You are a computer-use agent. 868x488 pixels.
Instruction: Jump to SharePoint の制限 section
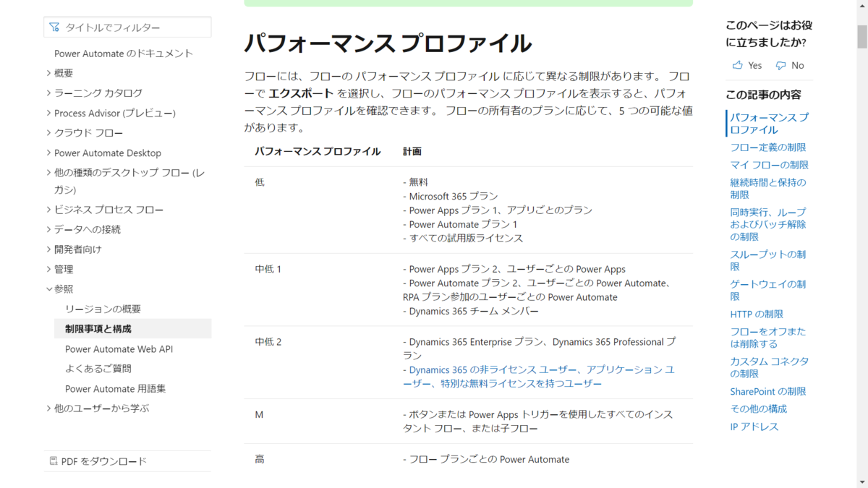coord(768,392)
